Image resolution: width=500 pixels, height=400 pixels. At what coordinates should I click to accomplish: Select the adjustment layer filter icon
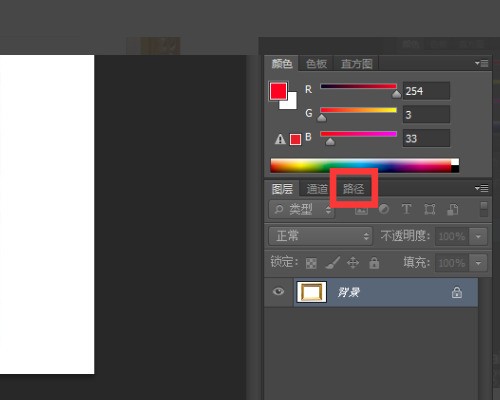pos(384,209)
